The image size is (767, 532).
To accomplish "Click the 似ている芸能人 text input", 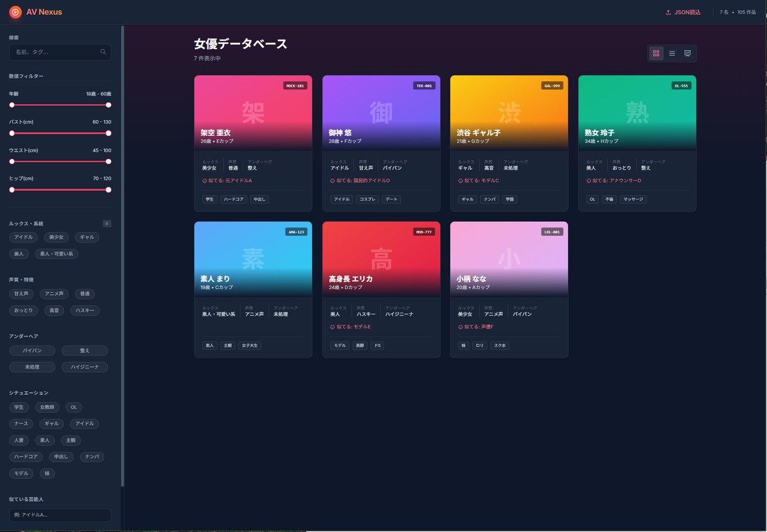I will (x=60, y=515).
